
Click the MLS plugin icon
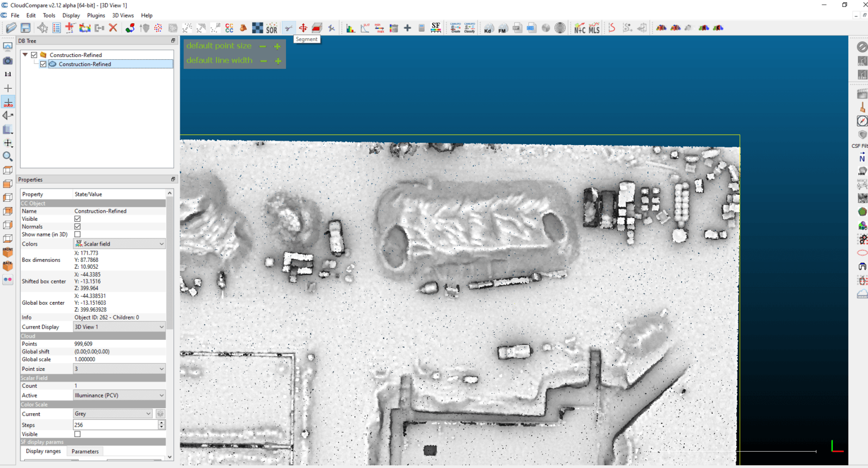pos(594,28)
